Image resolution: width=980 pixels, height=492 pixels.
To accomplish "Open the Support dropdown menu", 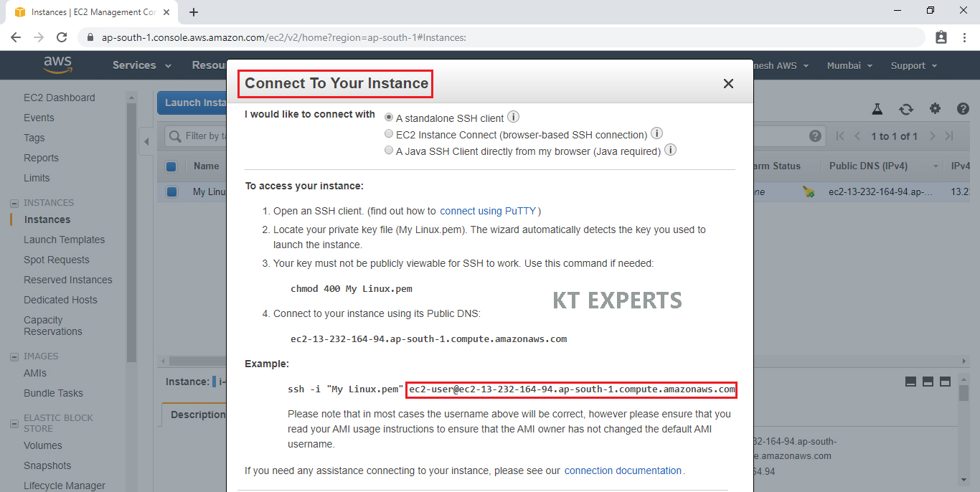I will click(x=914, y=65).
